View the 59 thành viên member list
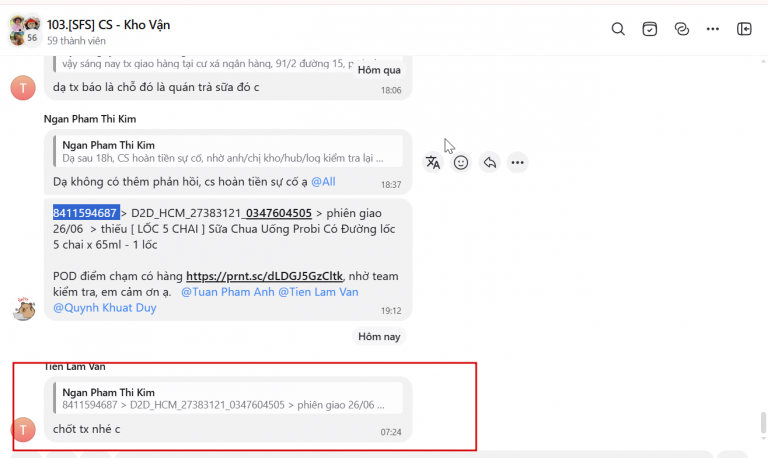Viewport: 768px width, 458px height. point(76,41)
